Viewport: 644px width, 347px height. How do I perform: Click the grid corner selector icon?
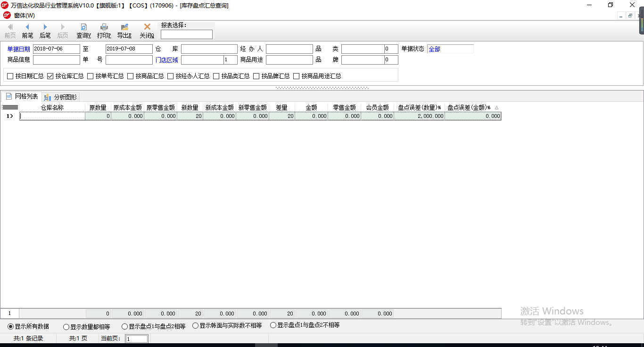(10, 107)
